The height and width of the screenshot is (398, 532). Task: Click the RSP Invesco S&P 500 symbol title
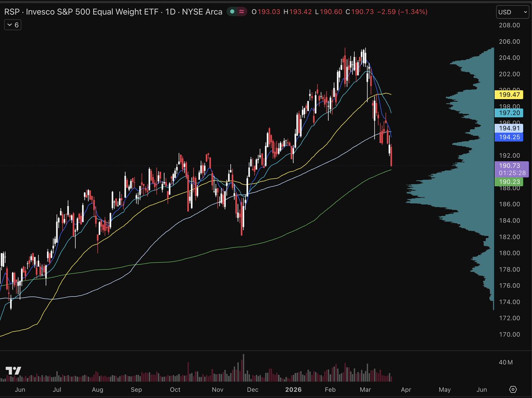pyautogui.click(x=113, y=12)
